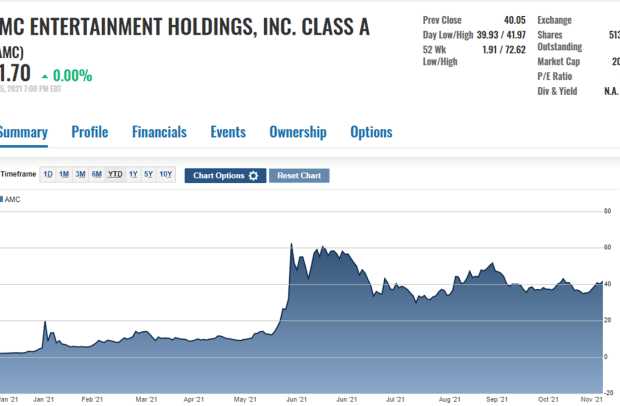Click the company name heading
This screenshot has width=620, height=406.
click(185, 27)
